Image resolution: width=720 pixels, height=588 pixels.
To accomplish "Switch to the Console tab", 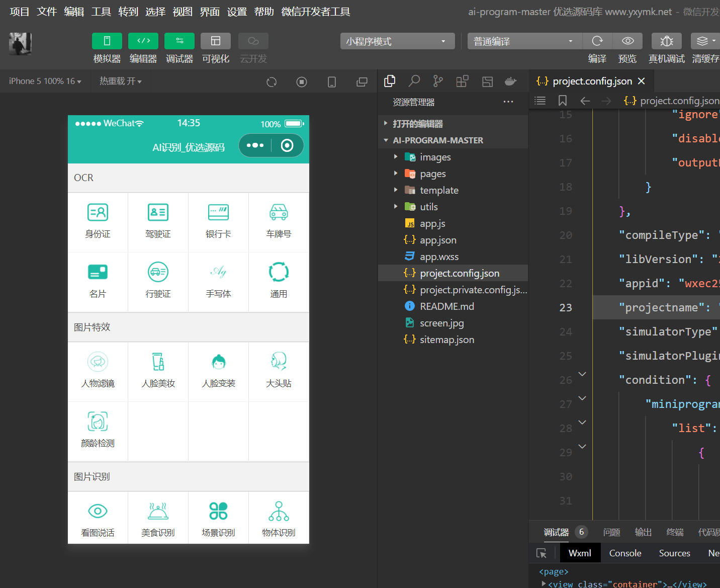I will [625, 553].
